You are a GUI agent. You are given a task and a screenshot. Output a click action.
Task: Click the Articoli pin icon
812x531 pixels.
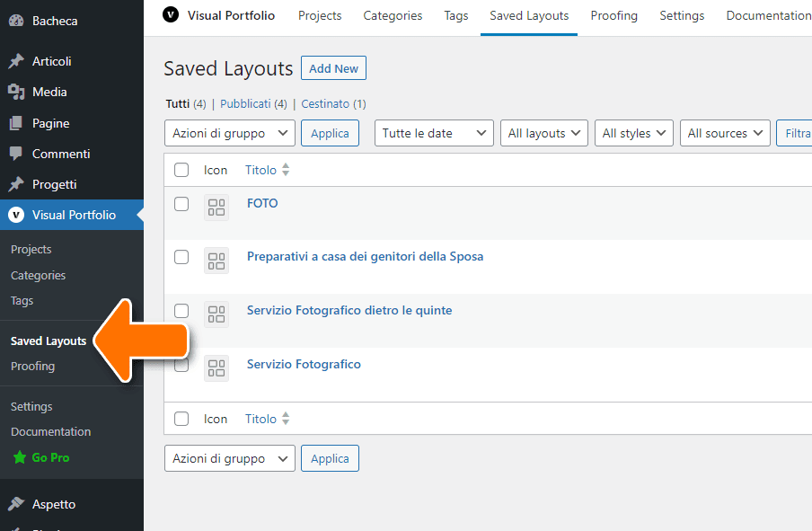coord(16,61)
